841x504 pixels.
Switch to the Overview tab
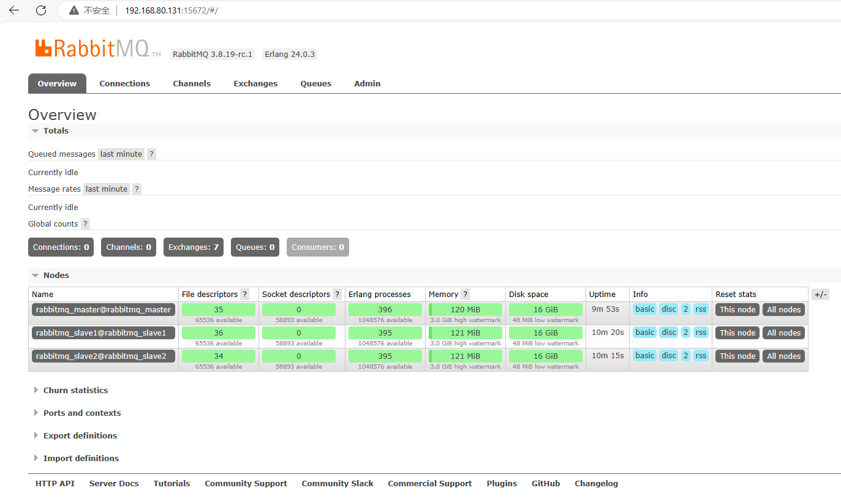pyautogui.click(x=57, y=84)
